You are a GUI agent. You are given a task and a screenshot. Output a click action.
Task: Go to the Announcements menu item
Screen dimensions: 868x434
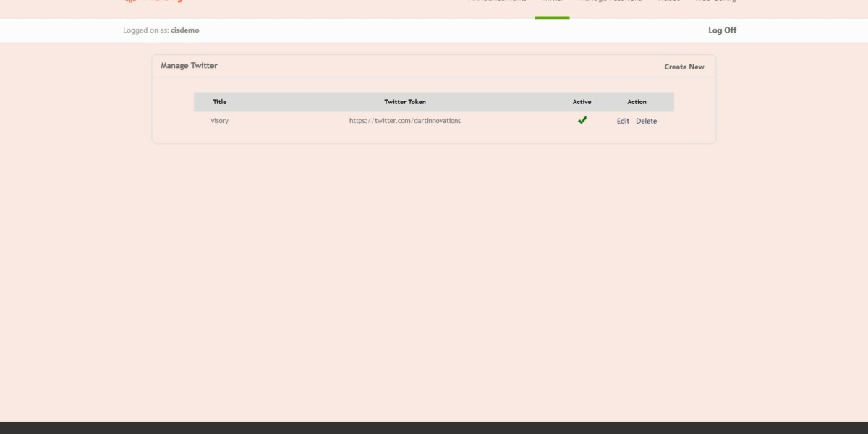497,2
